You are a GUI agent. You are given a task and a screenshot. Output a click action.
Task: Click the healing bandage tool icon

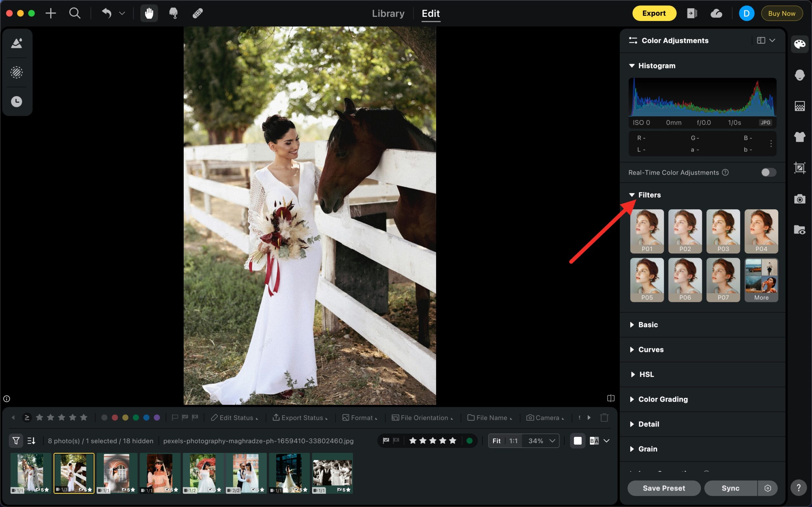click(198, 13)
